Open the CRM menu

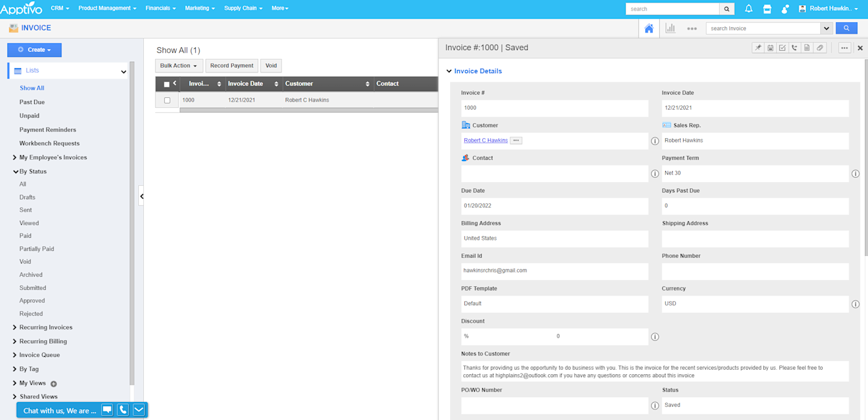pos(60,8)
